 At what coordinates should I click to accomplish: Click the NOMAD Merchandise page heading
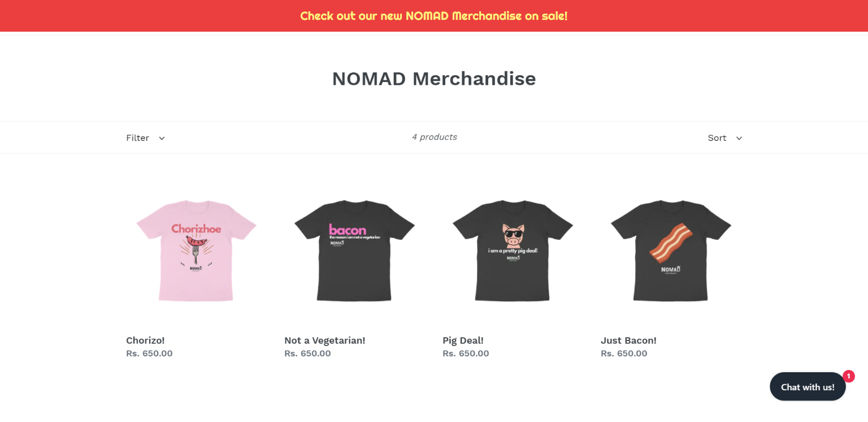tap(433, 79)
